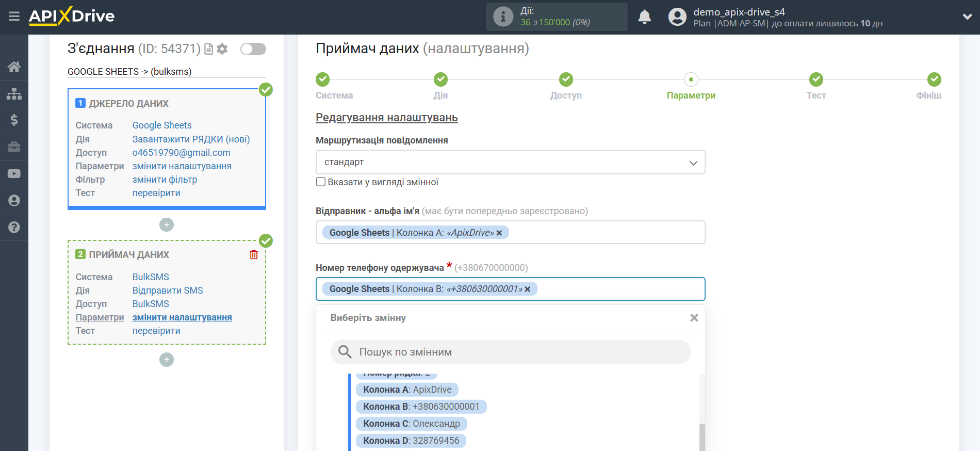Click 'Відправити SMS' action link
The image size is (980, 451).
168,291
